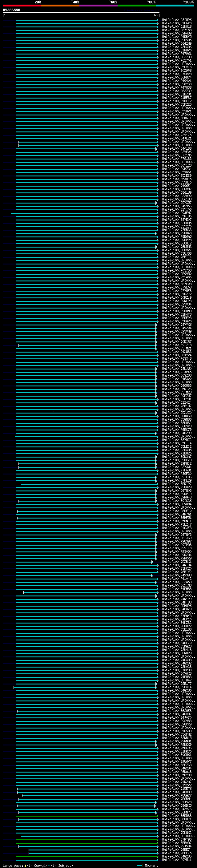Select hit label UniRef100_P46299
The width and height of the screenshot is (197, 868).
point(176,433)
